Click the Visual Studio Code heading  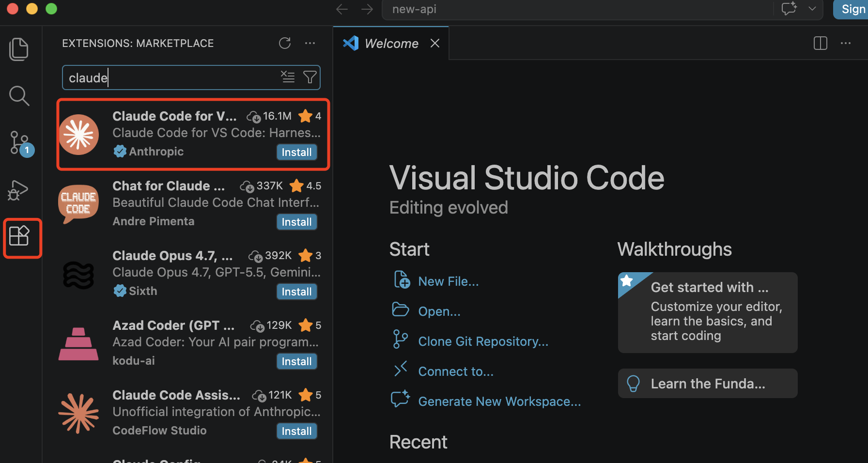click(x=527, y=178)
